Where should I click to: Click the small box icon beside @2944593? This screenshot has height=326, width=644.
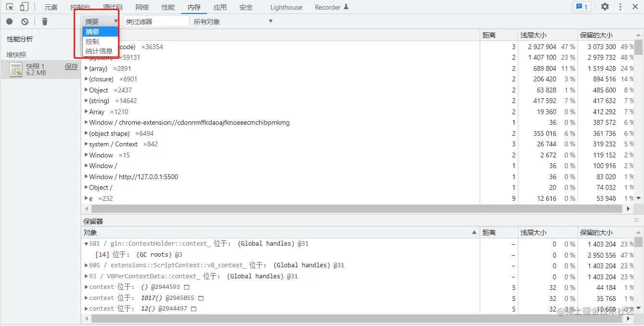pyautogui.click(x=187, y=287)
